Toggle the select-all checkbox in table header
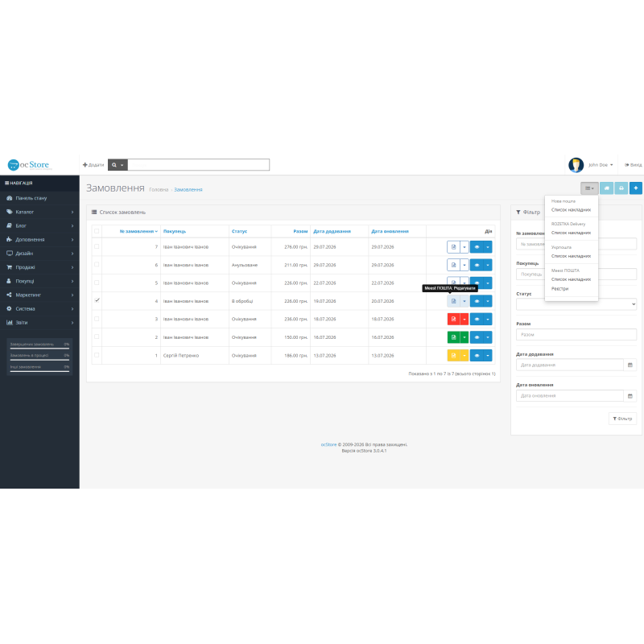The image size is (644, 644). [x=97, y=231]
